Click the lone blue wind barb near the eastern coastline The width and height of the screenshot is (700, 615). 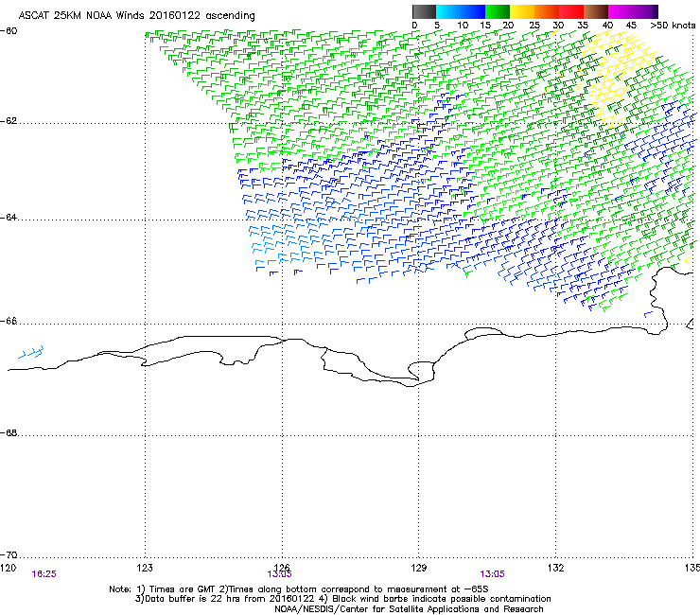(x=648, y=314)
